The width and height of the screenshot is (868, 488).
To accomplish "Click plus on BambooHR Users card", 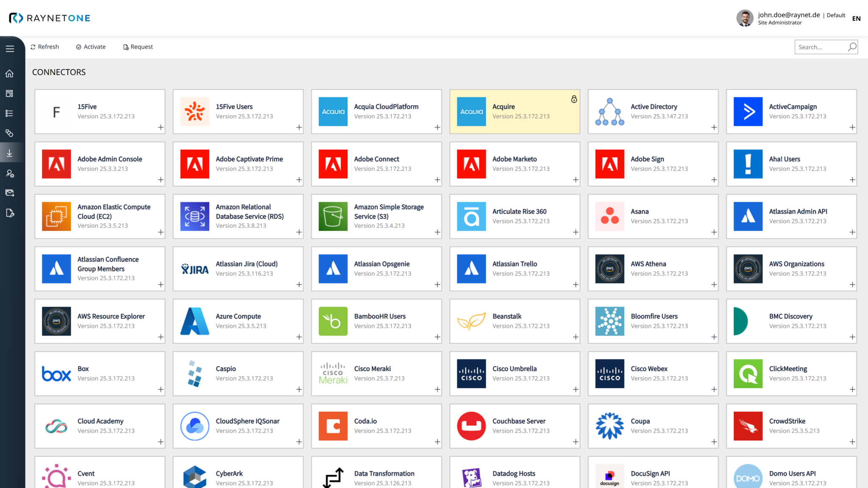I will click(x=437, y=337).
